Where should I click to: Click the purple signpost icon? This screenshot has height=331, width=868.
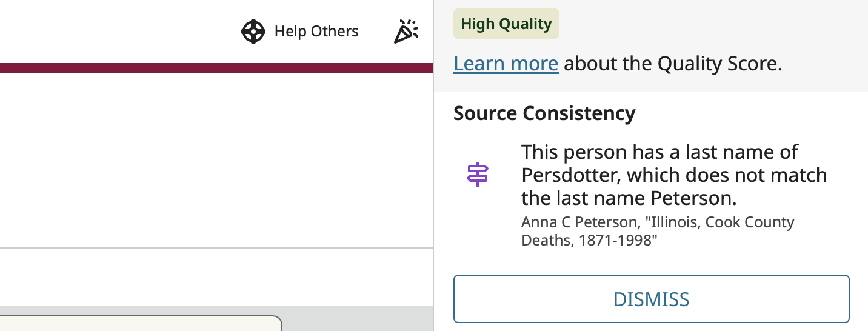point(478,175)
